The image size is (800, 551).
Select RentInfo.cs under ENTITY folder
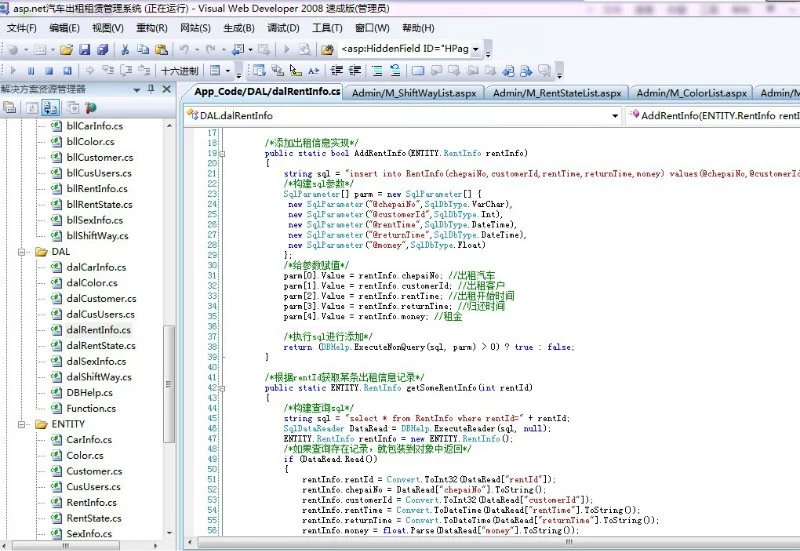tap(91, 503)
